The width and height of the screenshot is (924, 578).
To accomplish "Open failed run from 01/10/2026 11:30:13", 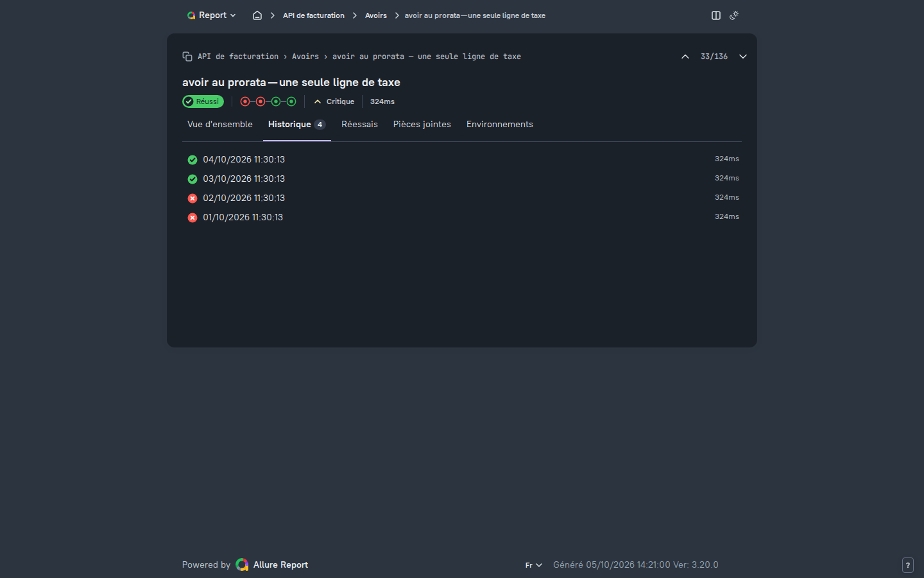I will [x=462, y=217].
